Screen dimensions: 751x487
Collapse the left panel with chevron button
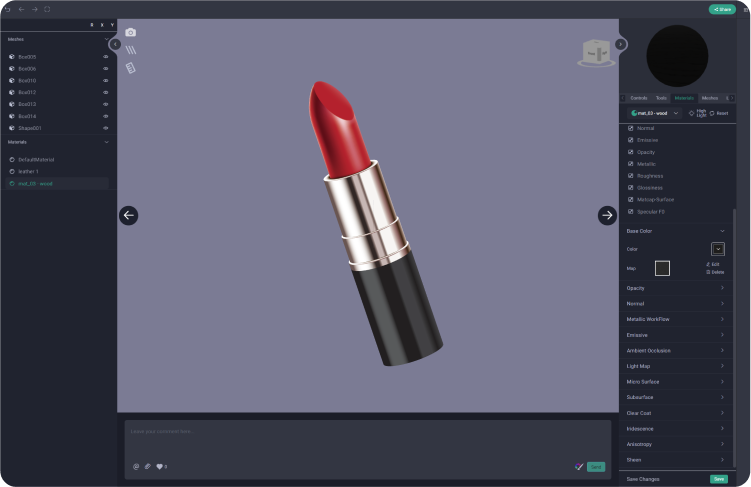tap(115, 44)
